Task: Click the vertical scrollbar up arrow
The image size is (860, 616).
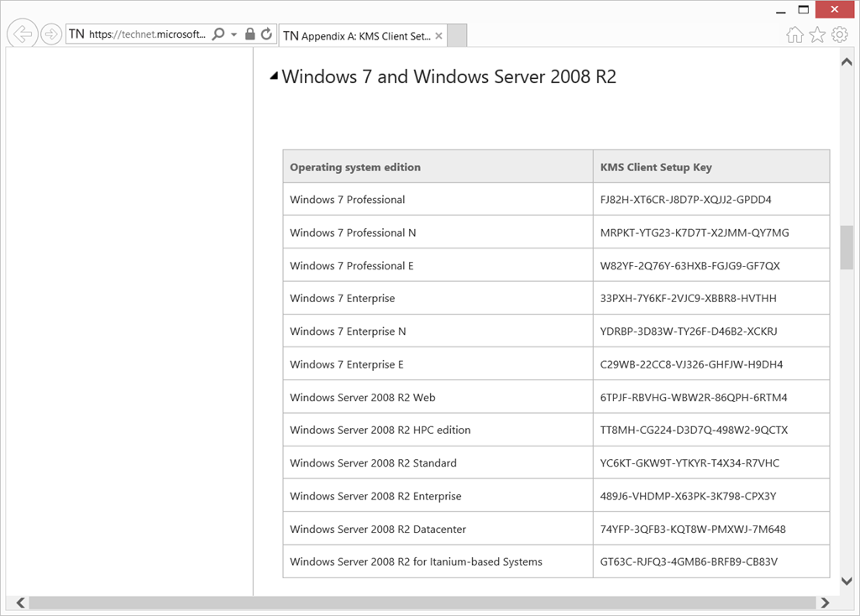Action: tap(847, 61)
